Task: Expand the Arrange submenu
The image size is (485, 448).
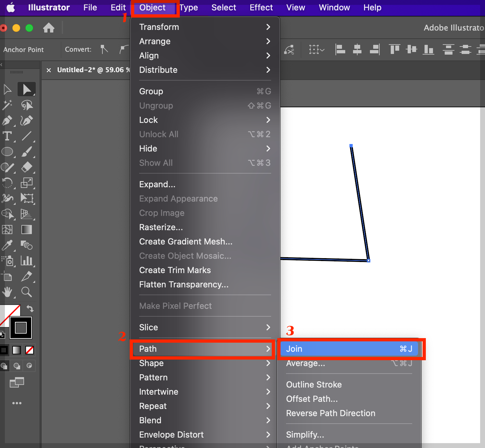Action: coord(205,41)
